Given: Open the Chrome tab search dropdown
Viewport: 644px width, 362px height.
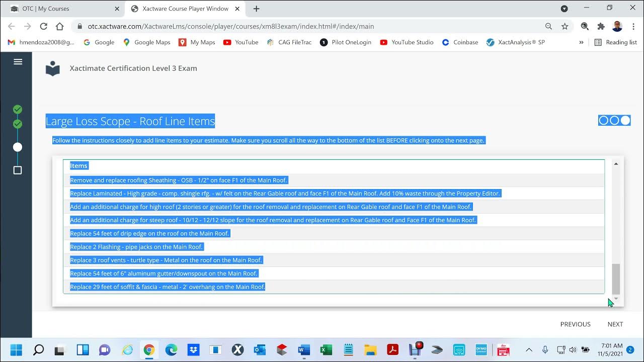Looking at the screenshot, I should pos(564,9).
